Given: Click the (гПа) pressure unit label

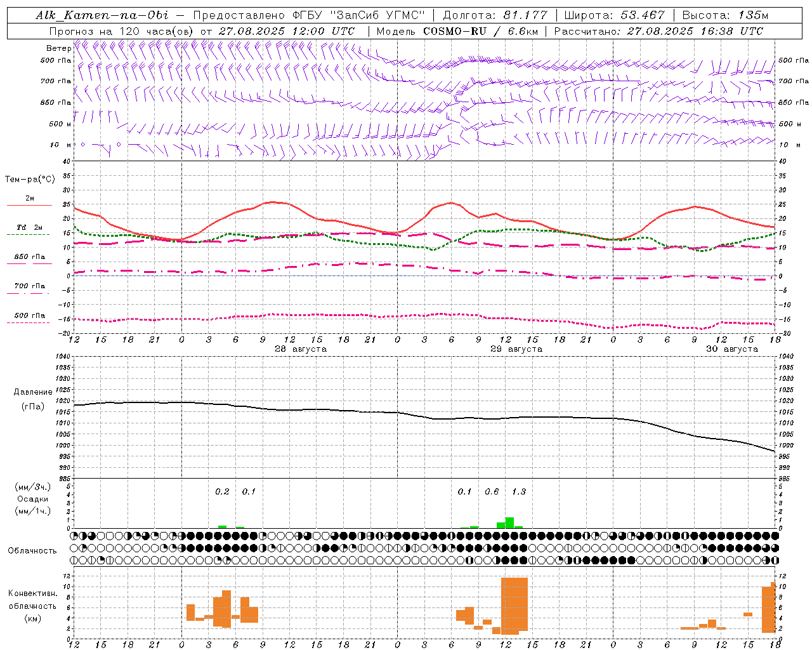Looking at the screenshot, I should (33, 406).
